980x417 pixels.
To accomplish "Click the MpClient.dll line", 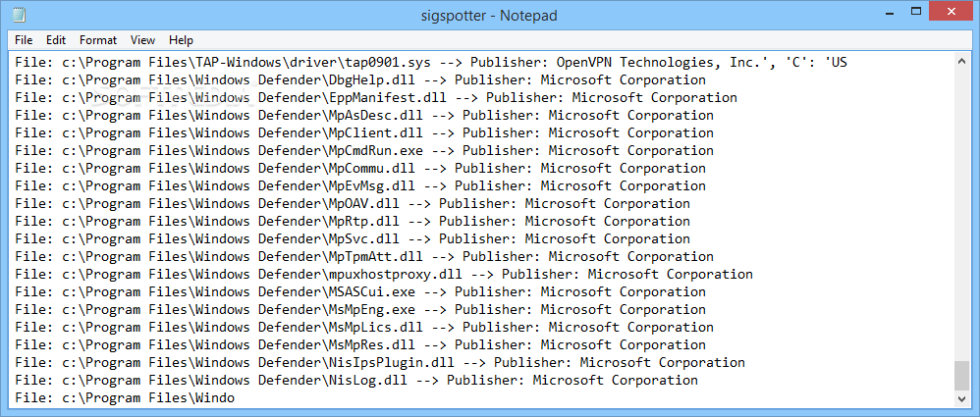I will [x=364, y=133].
